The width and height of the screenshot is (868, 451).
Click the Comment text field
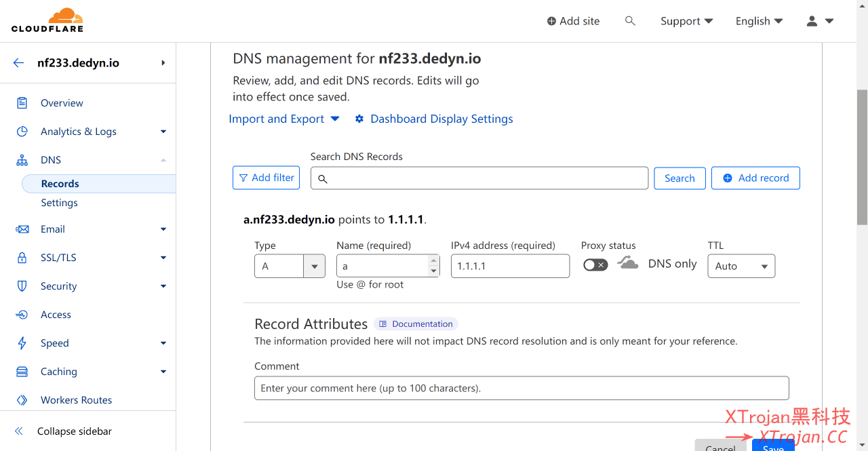click(x=521, y=389)
